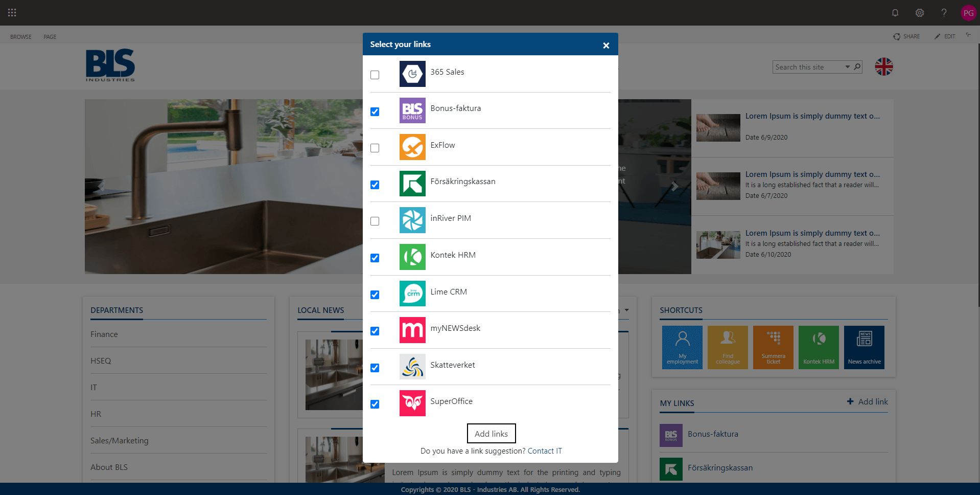Advance the carousel with the right arrow
Screen dimensions: 980x495
point(674,186)
